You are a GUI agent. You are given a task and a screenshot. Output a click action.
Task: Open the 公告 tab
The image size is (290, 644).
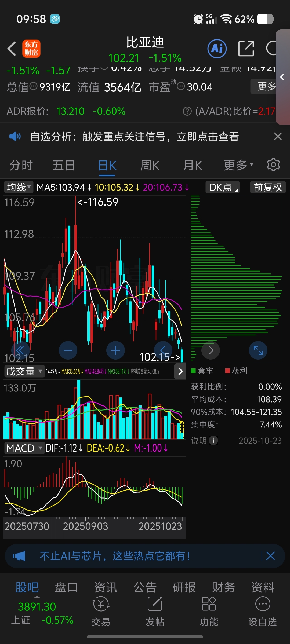point(145,587)
